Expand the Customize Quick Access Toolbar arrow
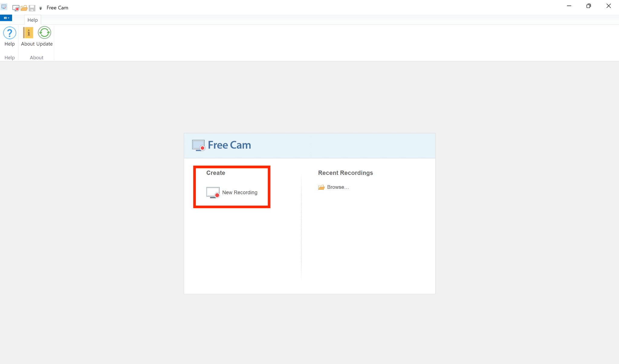Viewport: 619px width, 364px height. pos(41,8)
